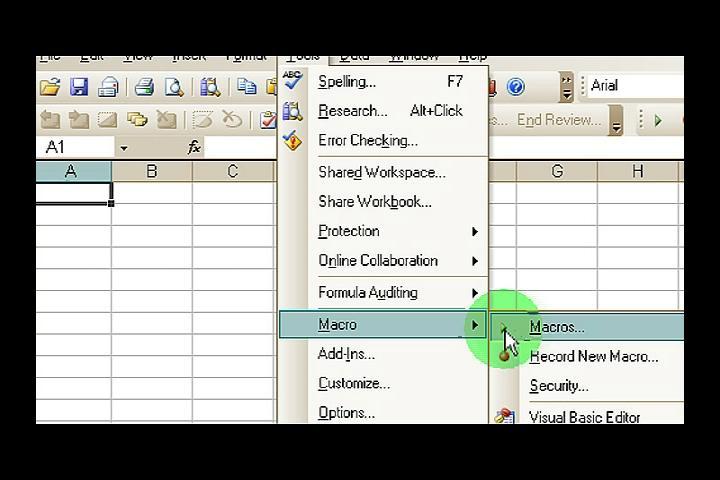
Task: Choose Error Checking... menu item
Action: pyautogui.click(x=383, y=140)
